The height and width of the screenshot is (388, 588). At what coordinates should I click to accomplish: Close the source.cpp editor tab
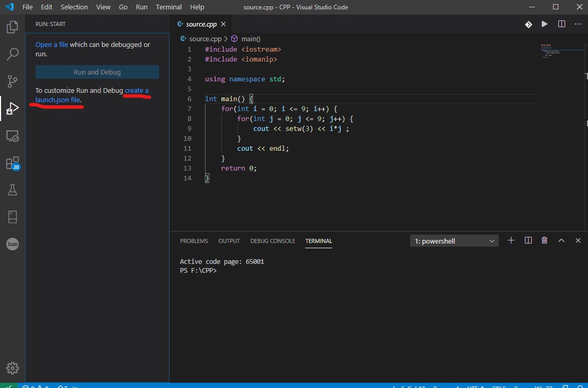[223, 24]
